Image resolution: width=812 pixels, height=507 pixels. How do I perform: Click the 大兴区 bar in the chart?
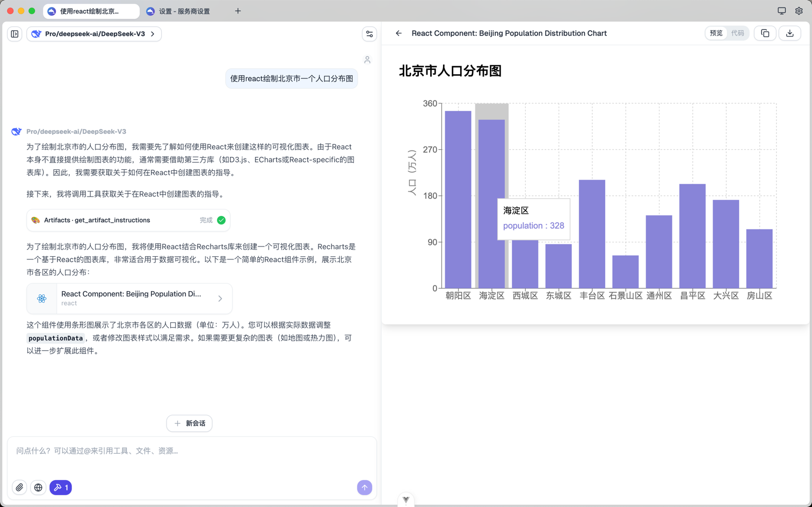point(726,244)
